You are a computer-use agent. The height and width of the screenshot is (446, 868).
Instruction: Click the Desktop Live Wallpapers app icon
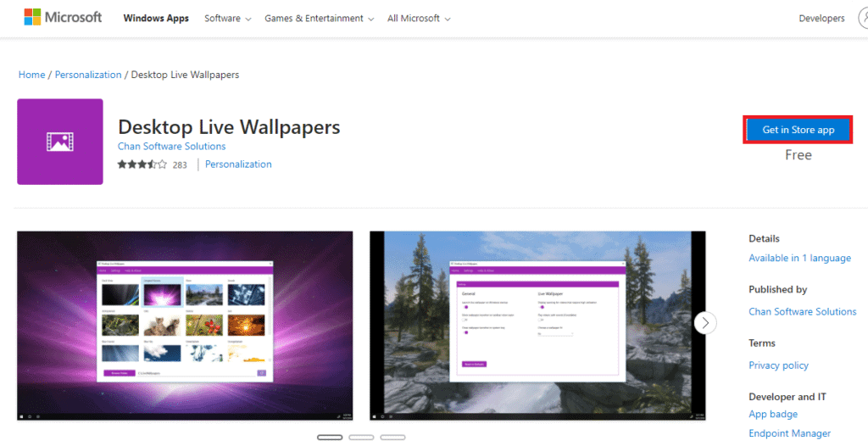tap(60, 142)
